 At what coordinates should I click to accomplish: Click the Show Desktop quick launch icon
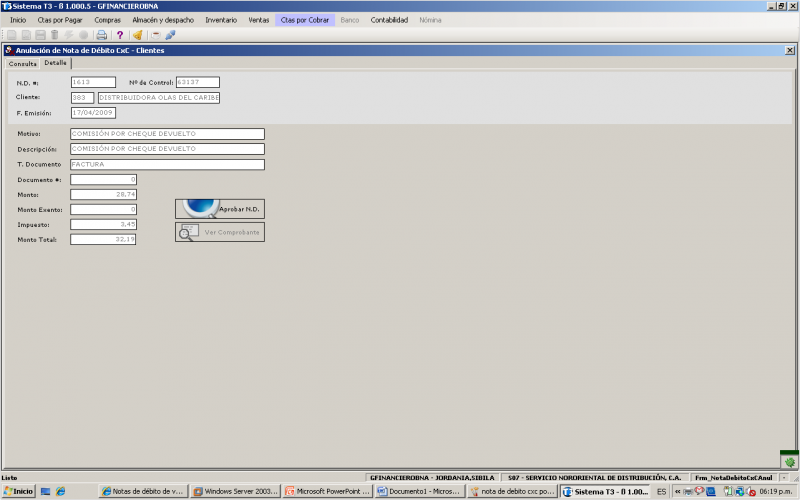pyautogui.click(x=45, y=491)
